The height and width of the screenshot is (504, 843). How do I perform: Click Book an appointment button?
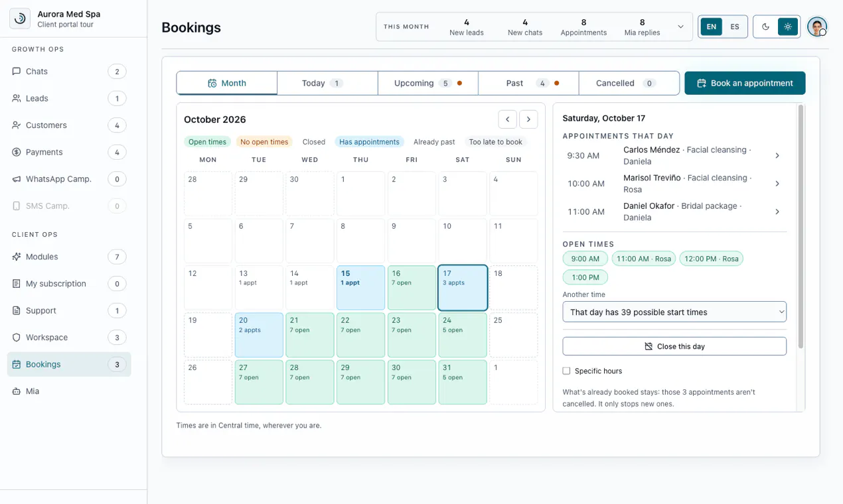coord(745,83)
